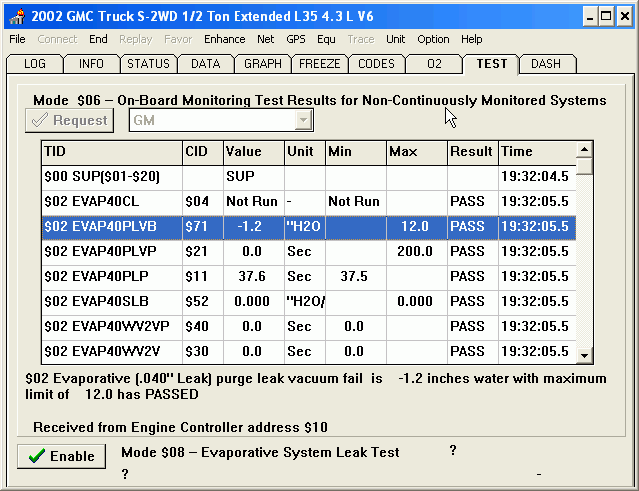The width and height of the screenshot is (639, 491).
Task: Click the TID column header
Action: pyautogui.click(x=110, y=151)
